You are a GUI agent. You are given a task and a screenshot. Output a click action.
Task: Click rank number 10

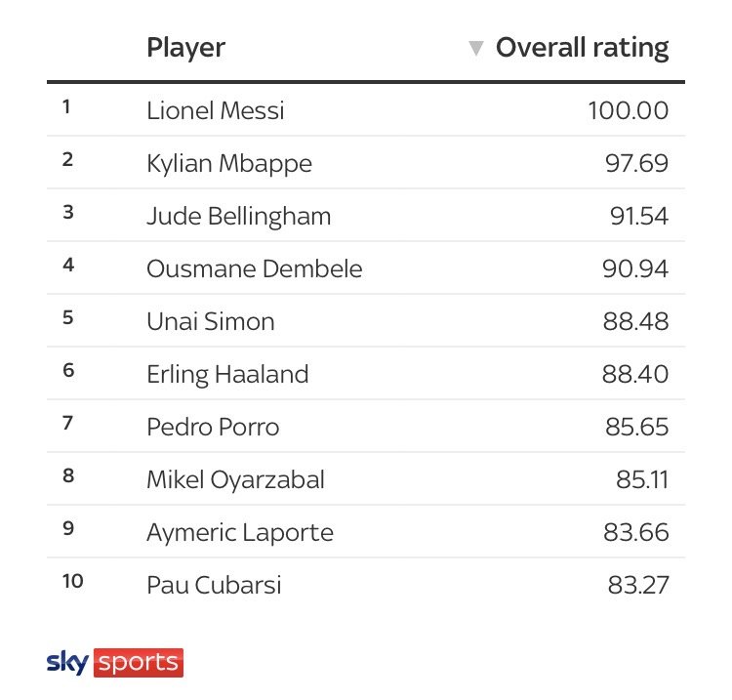(73, 582)
